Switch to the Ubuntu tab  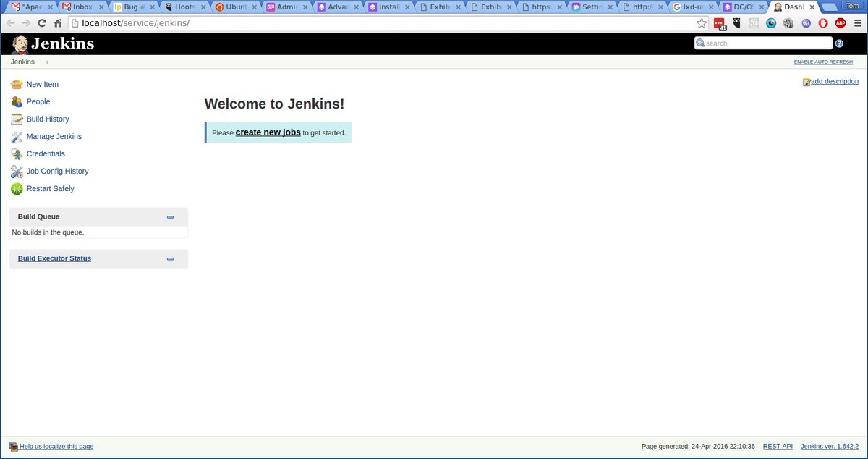[235, 7]
